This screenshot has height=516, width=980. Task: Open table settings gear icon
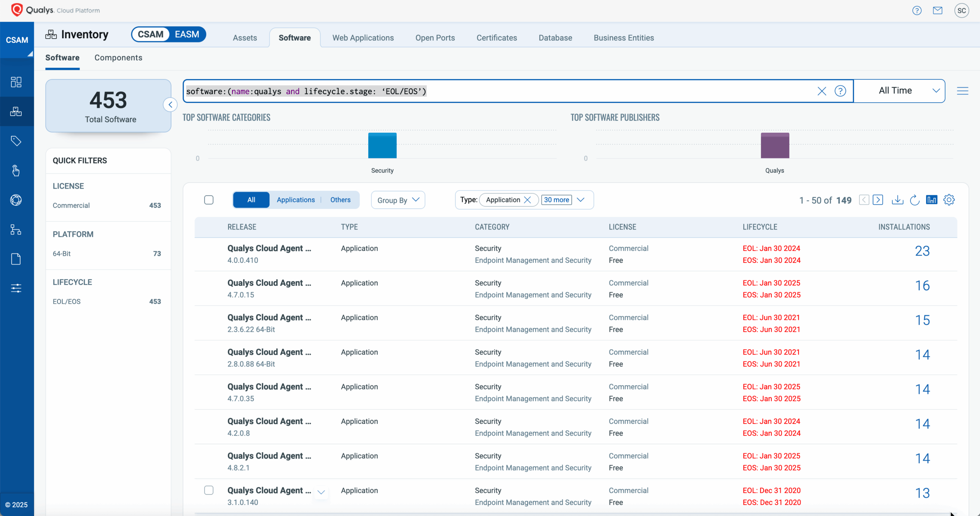949,200
